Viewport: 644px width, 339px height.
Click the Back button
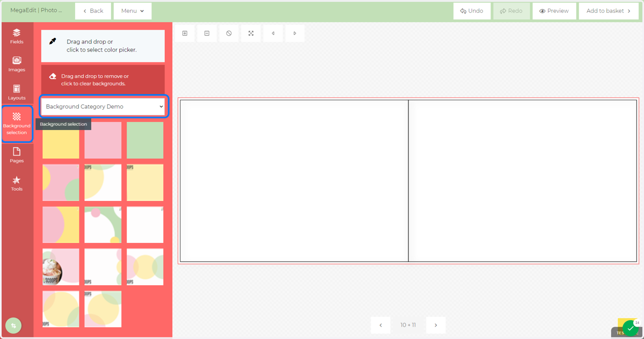93,11
